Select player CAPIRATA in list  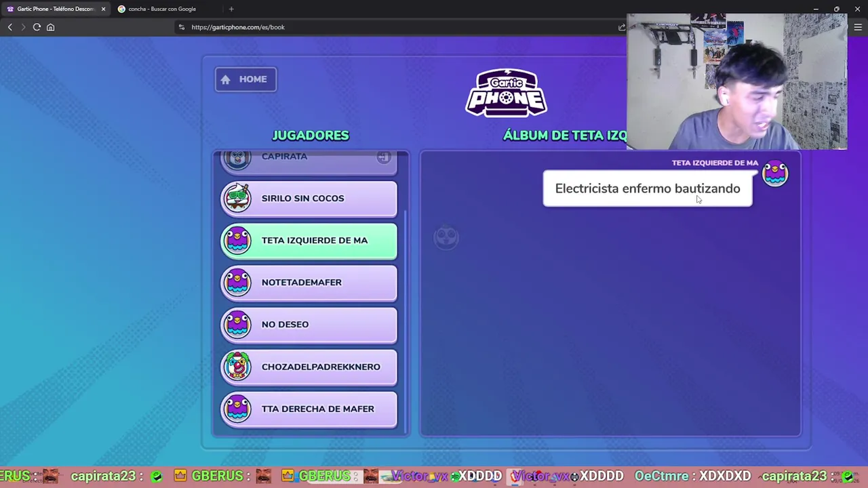[x=309, y=161]
